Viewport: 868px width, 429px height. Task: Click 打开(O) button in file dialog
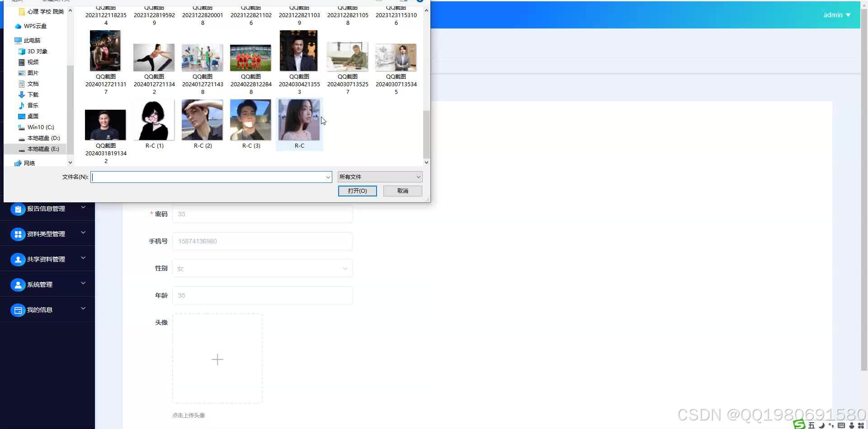357,191
